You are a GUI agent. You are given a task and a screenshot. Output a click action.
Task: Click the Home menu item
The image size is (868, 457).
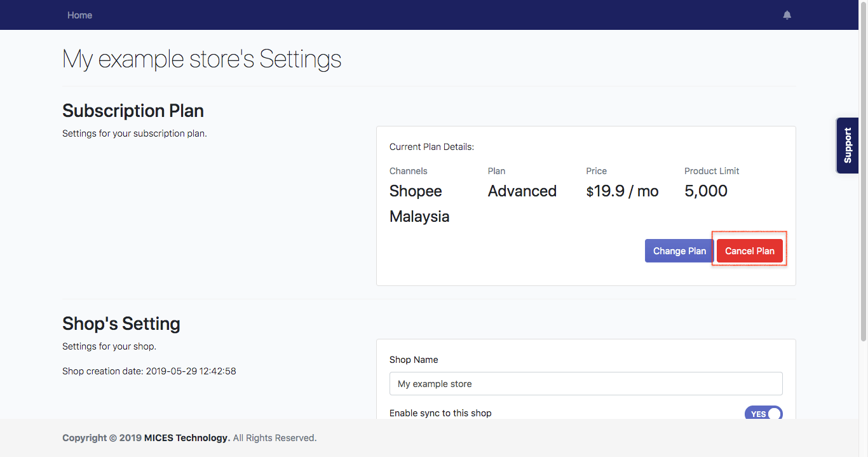(79, 15)
